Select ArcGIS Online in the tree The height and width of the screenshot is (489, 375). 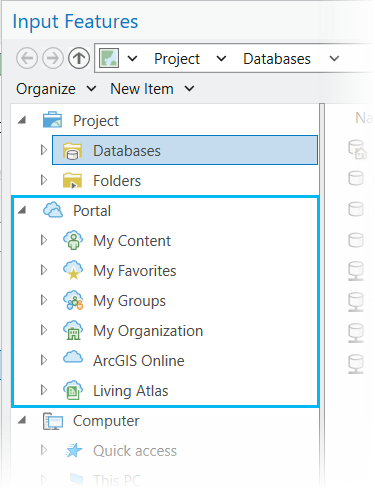(x=139, y=361)
